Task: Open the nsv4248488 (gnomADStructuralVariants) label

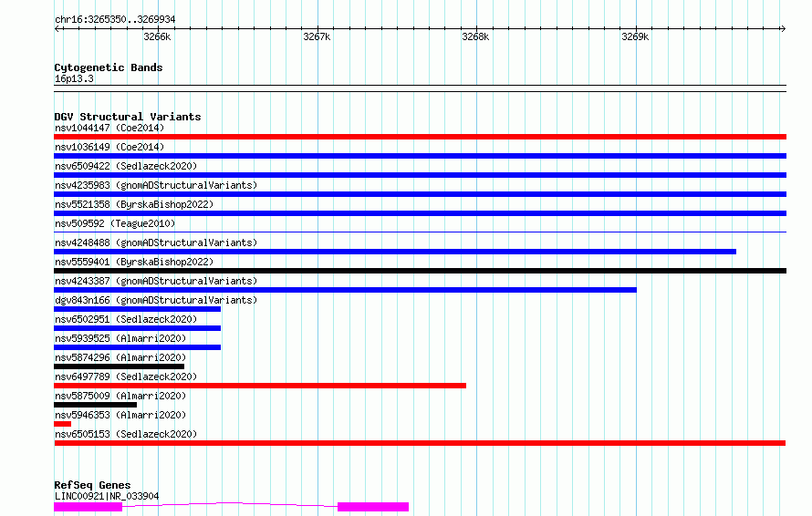Action: point(156,243)
